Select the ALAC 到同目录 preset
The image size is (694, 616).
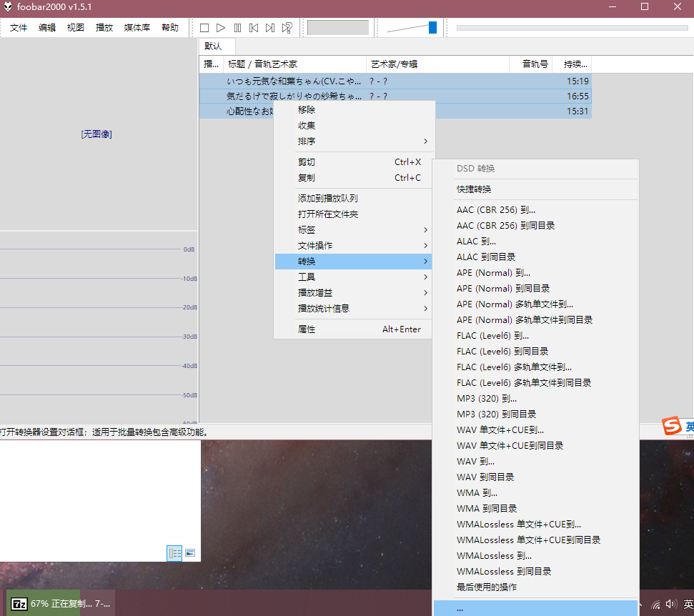535,257
